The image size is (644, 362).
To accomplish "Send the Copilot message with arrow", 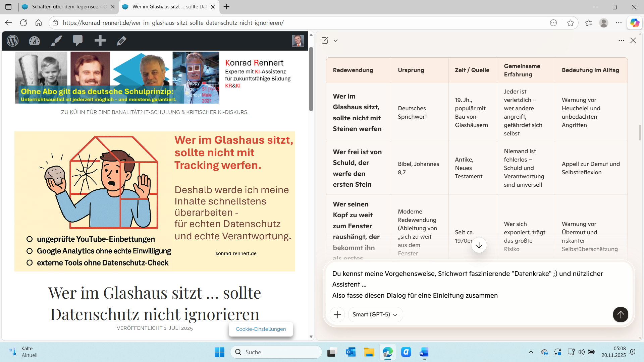I will [621, 314].
